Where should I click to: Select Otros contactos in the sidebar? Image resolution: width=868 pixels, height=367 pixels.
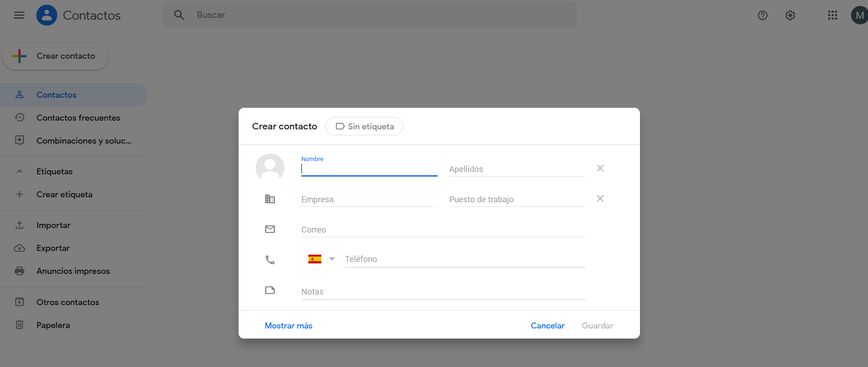coord(67,302)
